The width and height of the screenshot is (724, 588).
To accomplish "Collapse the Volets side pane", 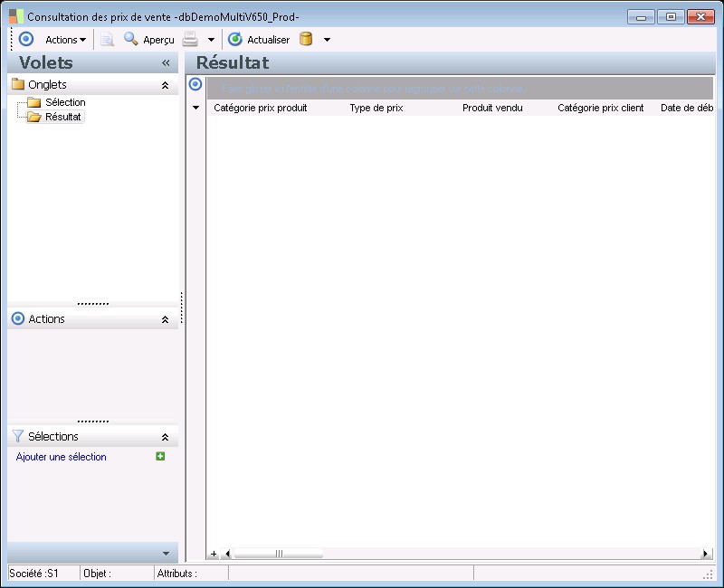I will [x=166, y=63].
